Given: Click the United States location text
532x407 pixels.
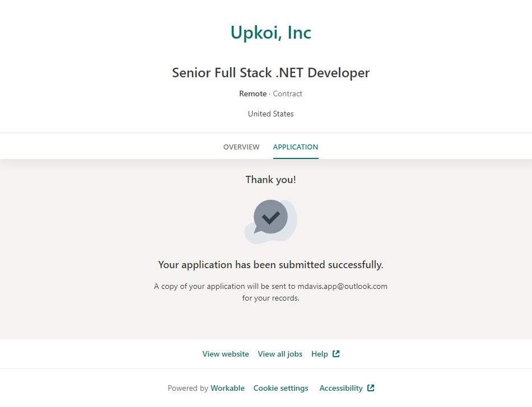Looking at the screenshot, I should click(x=270, y=114).
